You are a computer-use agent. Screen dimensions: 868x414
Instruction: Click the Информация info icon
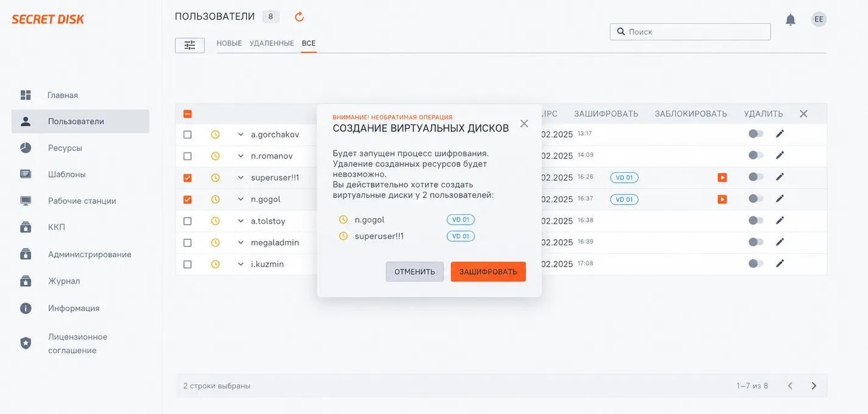(26, 308)
